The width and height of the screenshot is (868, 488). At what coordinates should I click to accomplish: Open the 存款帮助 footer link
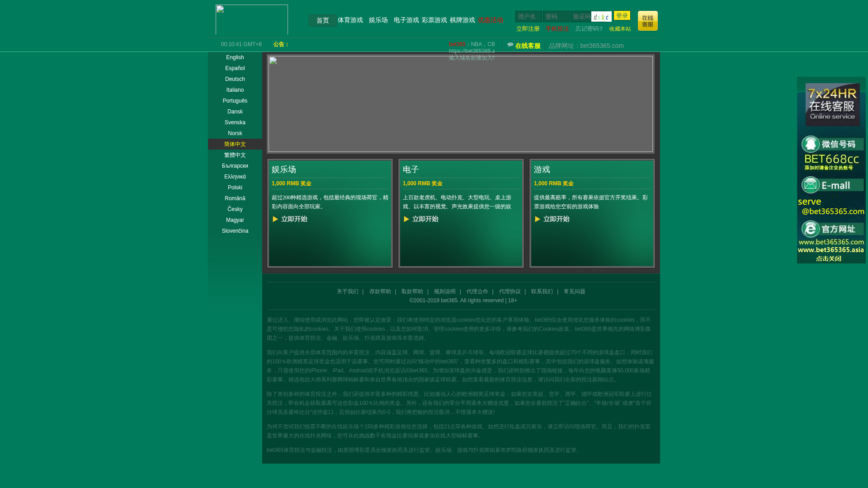coord(380,291)
